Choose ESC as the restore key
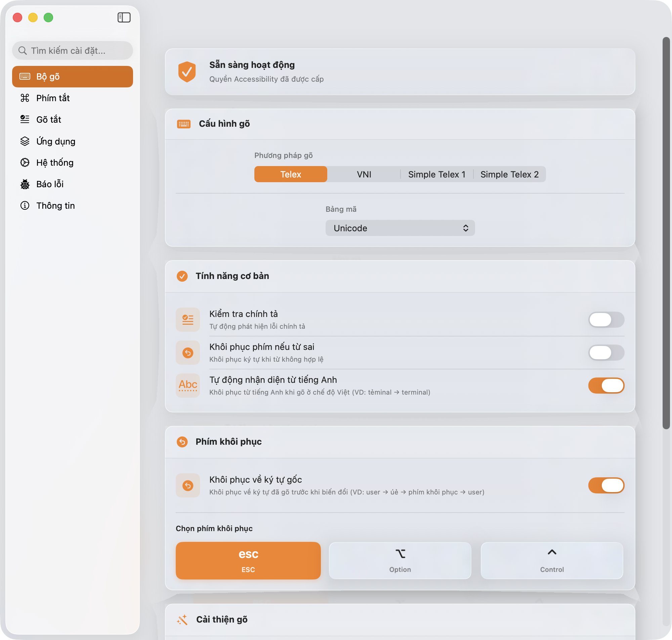This screenshot has height=640, width=672. pos(248,561)
